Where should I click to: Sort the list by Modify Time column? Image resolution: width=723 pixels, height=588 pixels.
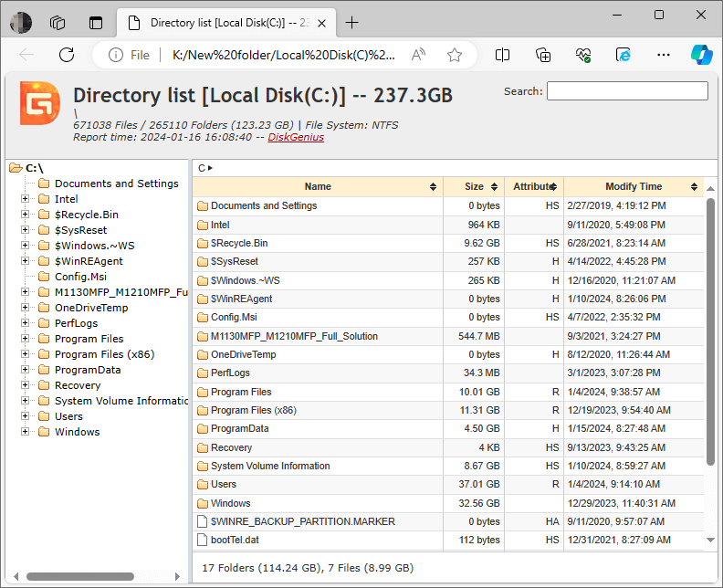point(633,186)
